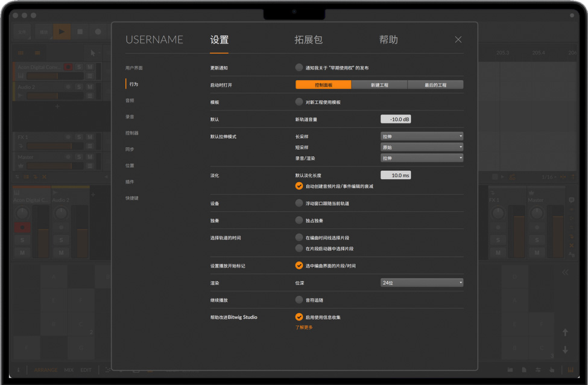The image size is (588, 385).
Task: Uncheck 启用使用信息收集 checkbox
Action: click(299, 317)
